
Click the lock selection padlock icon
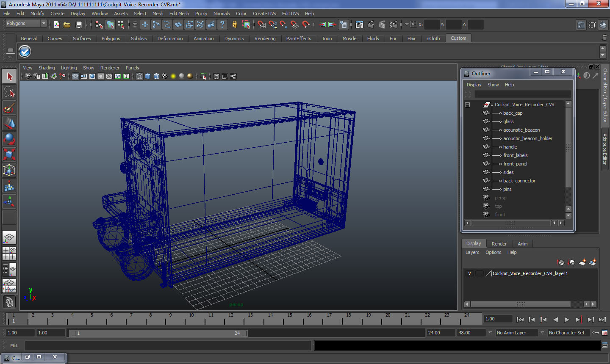coord(235,25)
